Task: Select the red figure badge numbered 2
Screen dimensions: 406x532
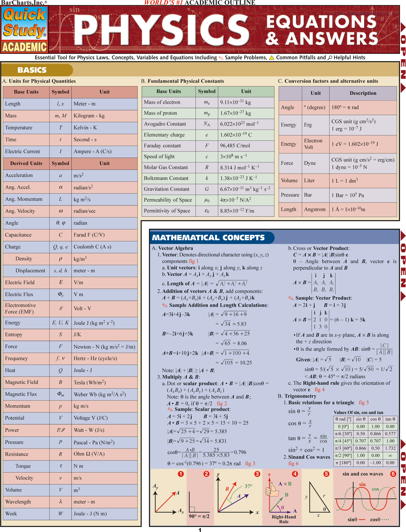Action: 206,474
